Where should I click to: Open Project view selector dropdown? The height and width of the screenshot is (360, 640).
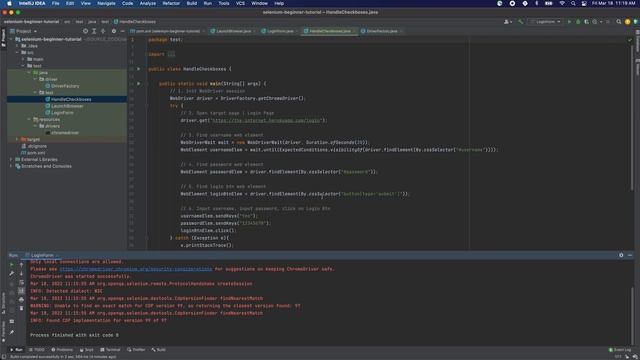(24, 31)
